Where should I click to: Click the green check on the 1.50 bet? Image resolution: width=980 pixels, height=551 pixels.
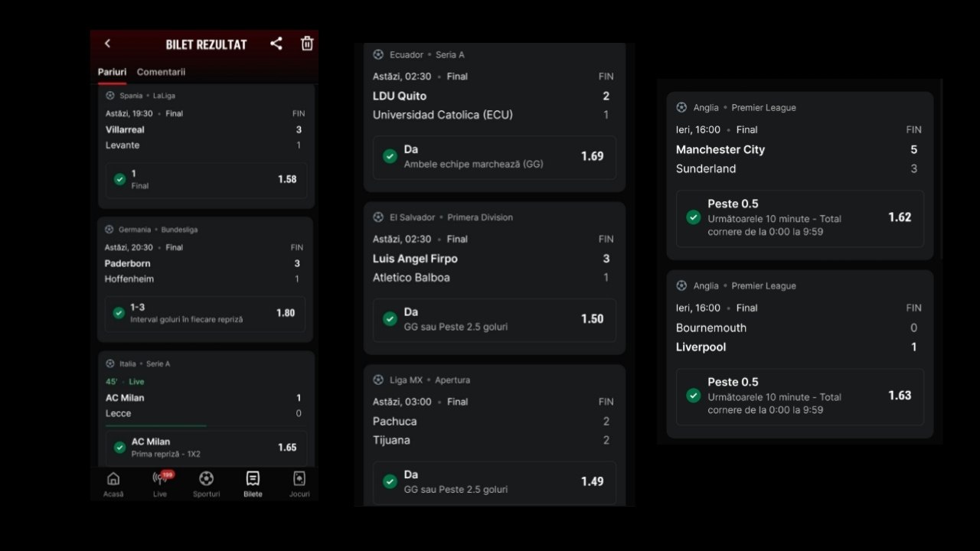390,318
